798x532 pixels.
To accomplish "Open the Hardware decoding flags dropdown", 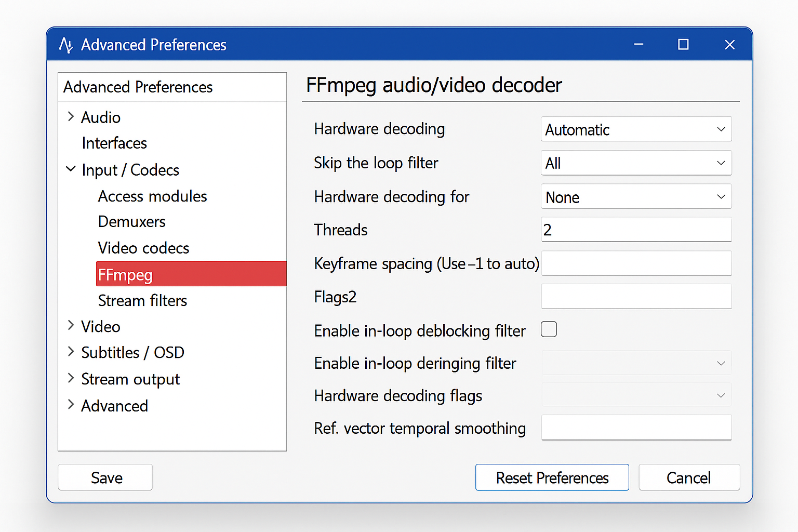I will tap(636, 395).
